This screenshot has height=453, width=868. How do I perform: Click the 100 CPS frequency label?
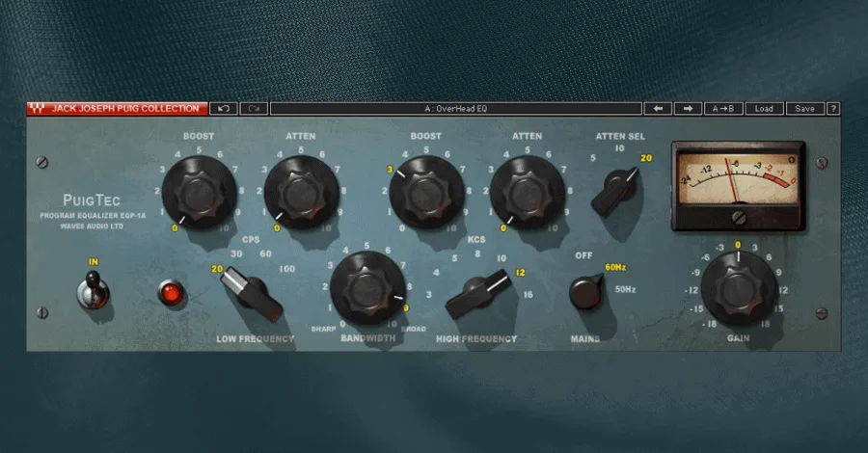(x=286, y=269)
